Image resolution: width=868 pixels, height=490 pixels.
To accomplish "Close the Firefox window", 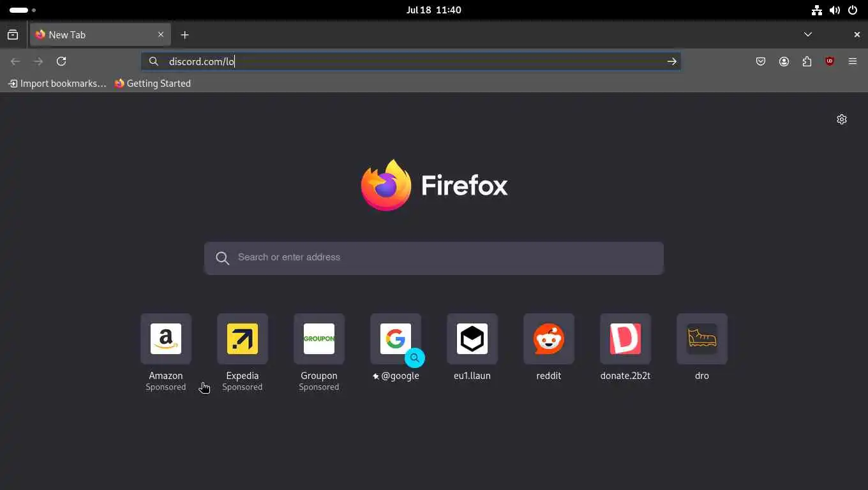I will pos(857,34).
